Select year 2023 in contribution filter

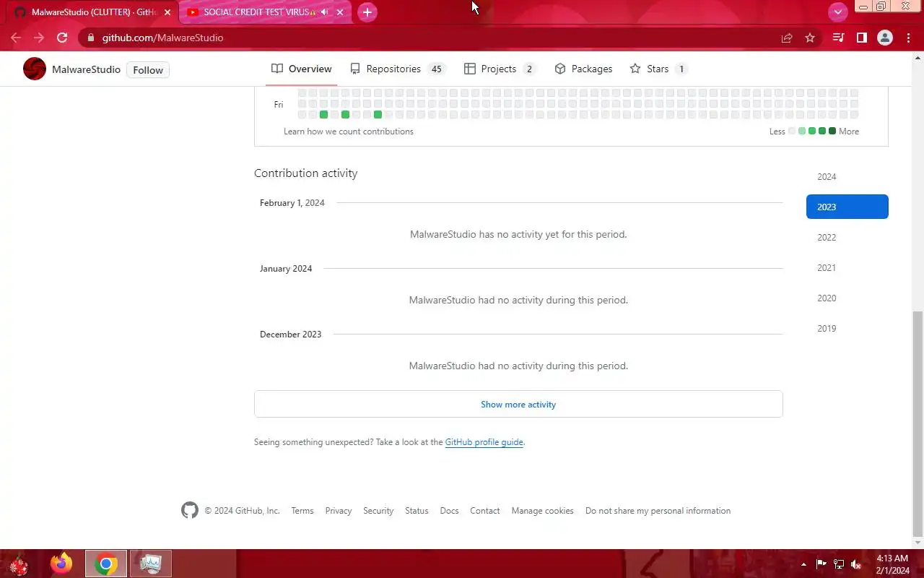(x=847, y=207)
